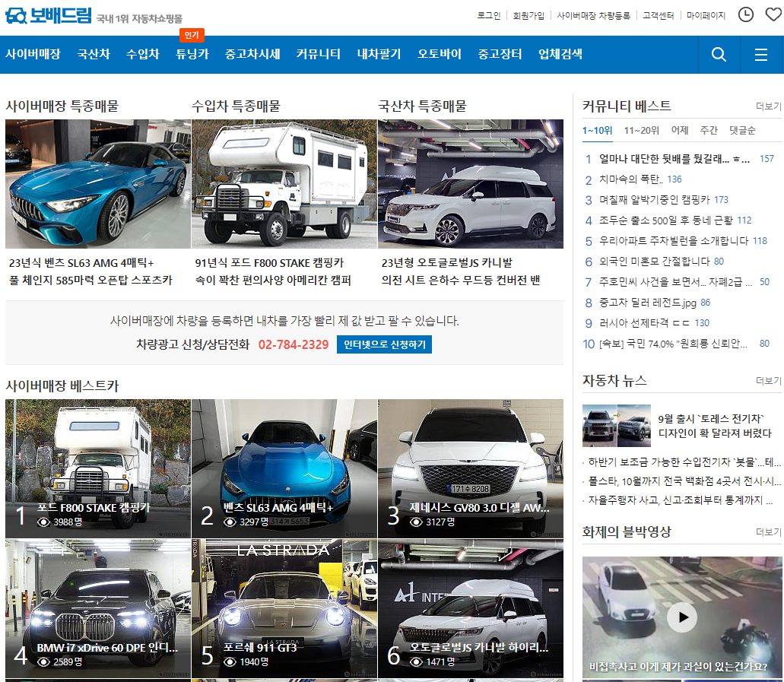
Task: Open best car 5 포르쉐 911 GT3
Action: pos(284,608)
